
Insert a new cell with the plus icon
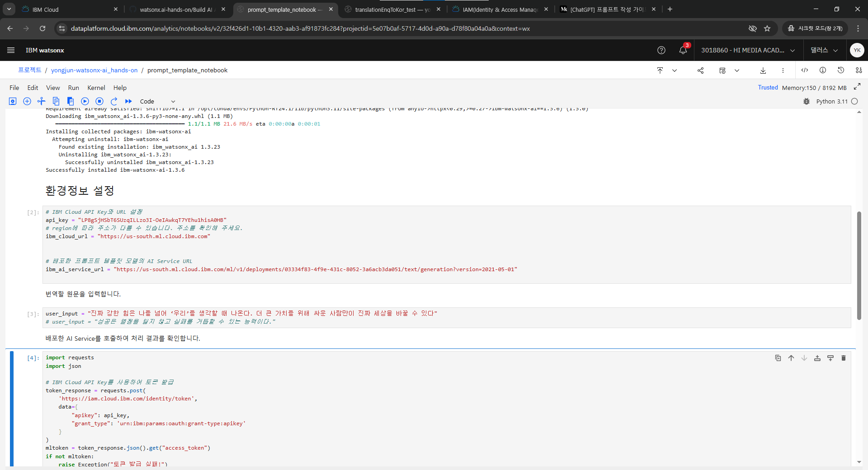(x=27, y=101)
